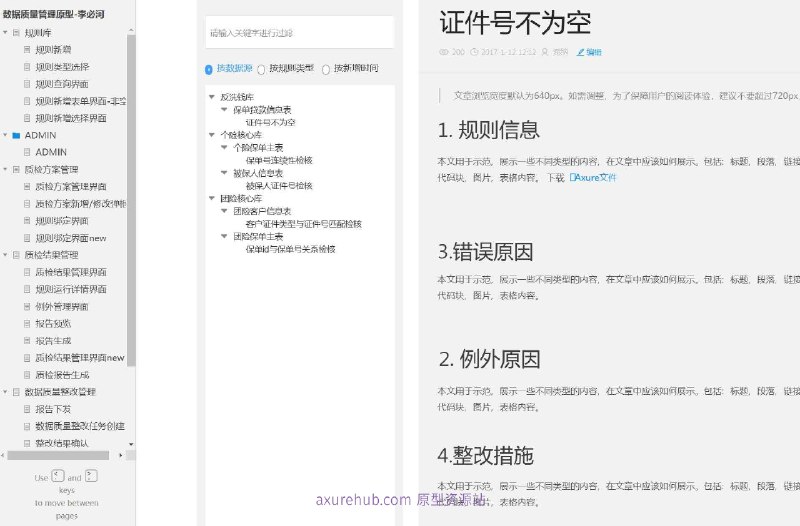The width and height of the screenshot is (800, 526).
Task: Collapse the 质检方案管理 sidebar group
Action: (x=5, y=169)
